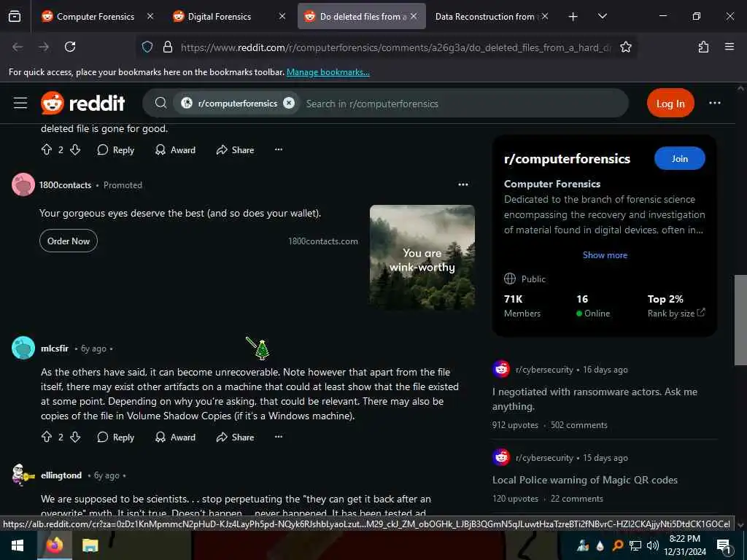Image resolution: width=747 pixels, height=560 pixels.
Task: Award the 'gone for good' comment
Action: point(175,149)
